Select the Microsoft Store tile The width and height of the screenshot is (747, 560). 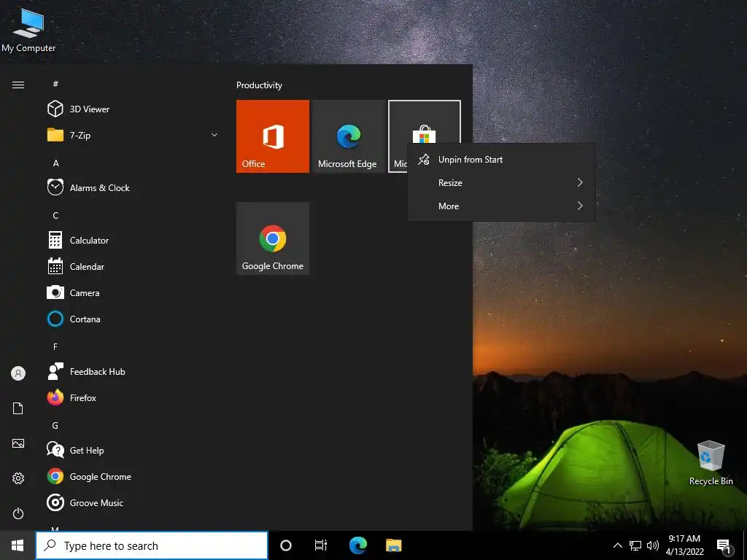coord(424,122)
